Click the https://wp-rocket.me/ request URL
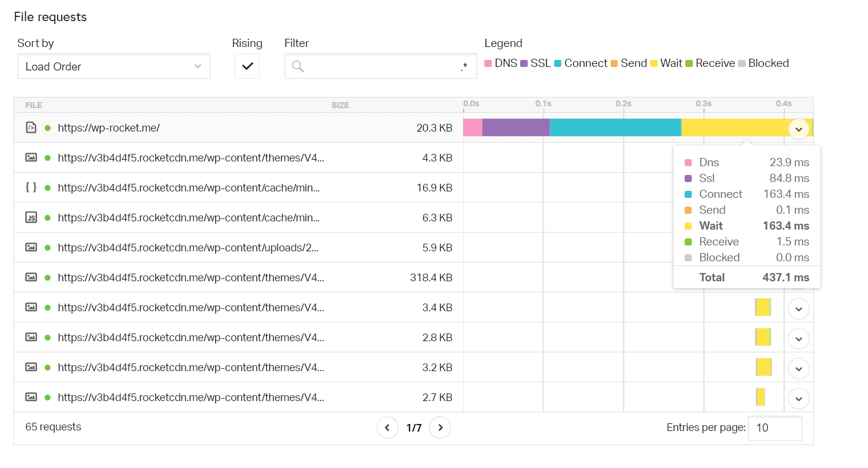The height and width of the screenshot is (468, 868). coord(109,127)
